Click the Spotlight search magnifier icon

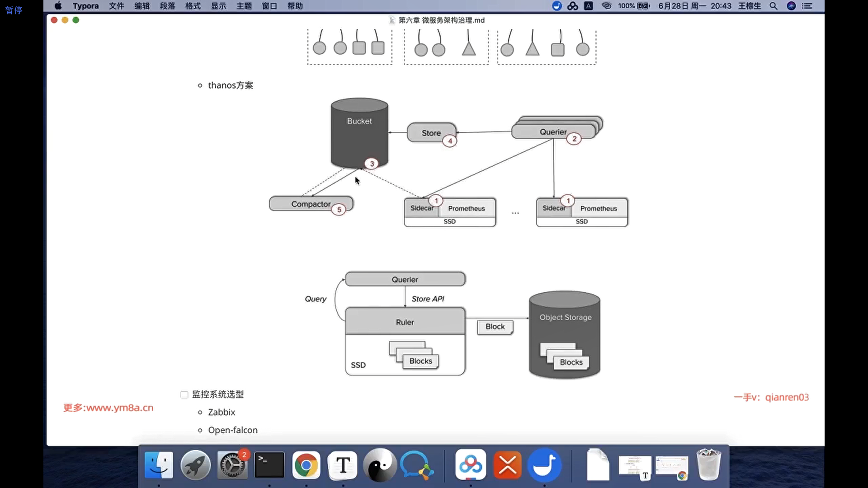pyautogui.click(x=774, y=6)
